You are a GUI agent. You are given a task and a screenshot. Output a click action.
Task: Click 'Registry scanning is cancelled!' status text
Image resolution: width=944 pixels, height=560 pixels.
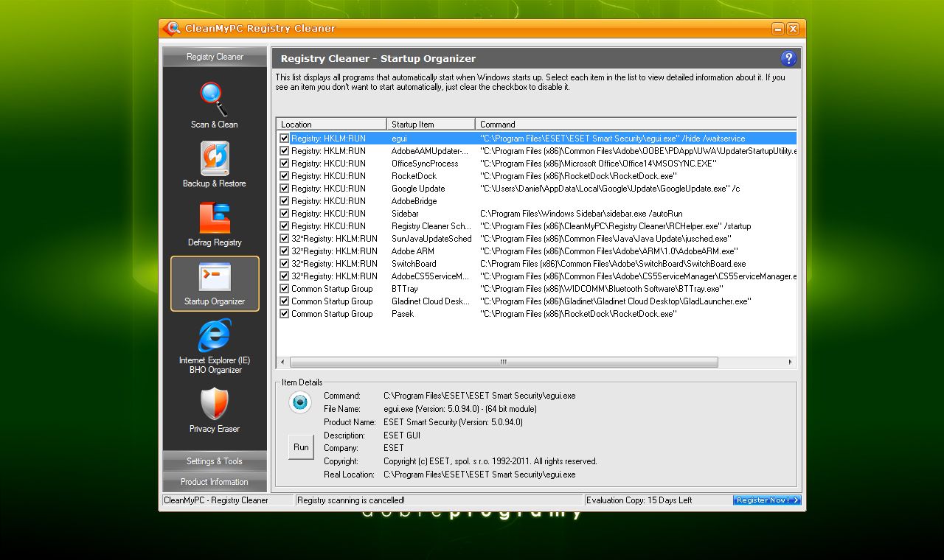click(x=351, y=500)
